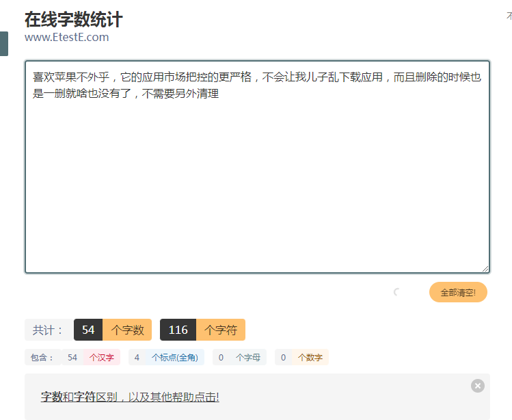The height and width of the screenshot is (420, 512).
Task: Click the 54 个字数 total word count badge
Action: [x=113, y=330]
